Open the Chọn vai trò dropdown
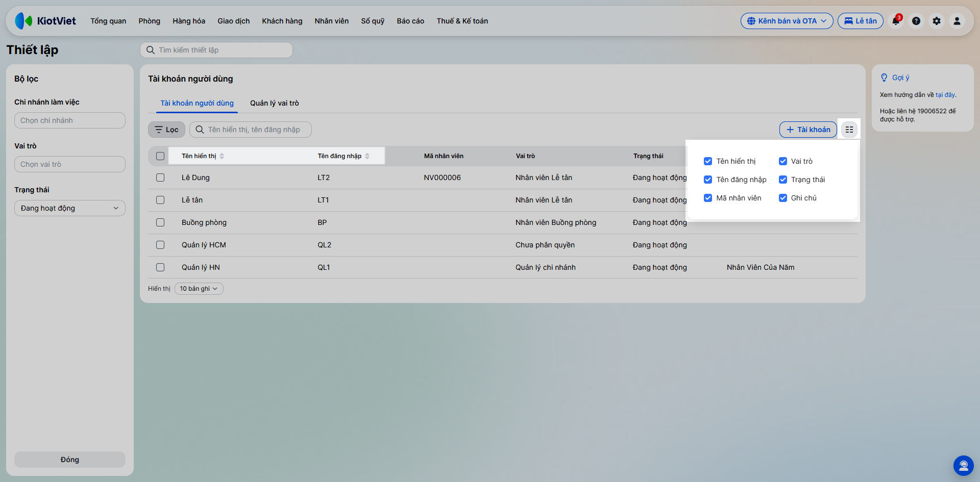The height and width of the screenshot is (482, 980). (70, 164)
